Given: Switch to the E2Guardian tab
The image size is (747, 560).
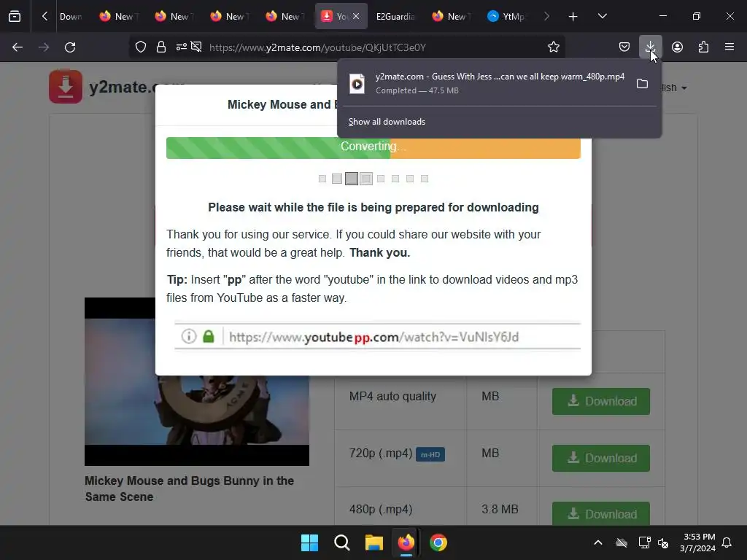Looking at the screenshot, I should [x=395, y=16].
